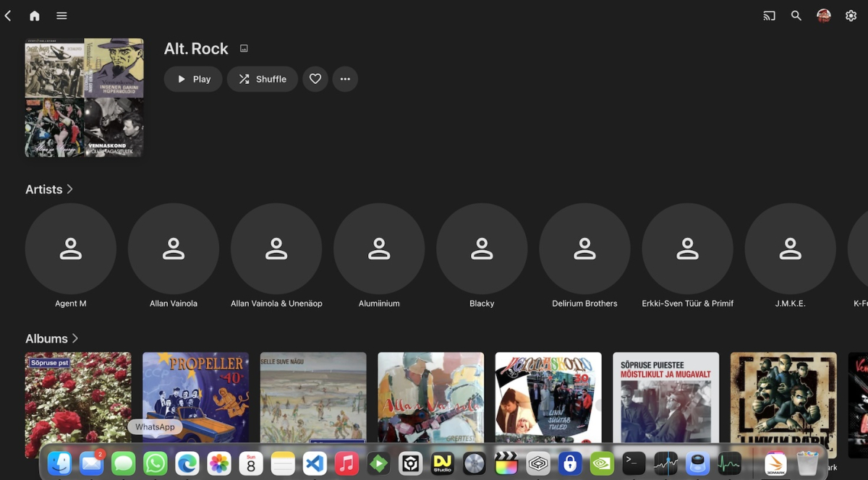Open the Home screen icon
868x480 pixels.
click(34, 16)
